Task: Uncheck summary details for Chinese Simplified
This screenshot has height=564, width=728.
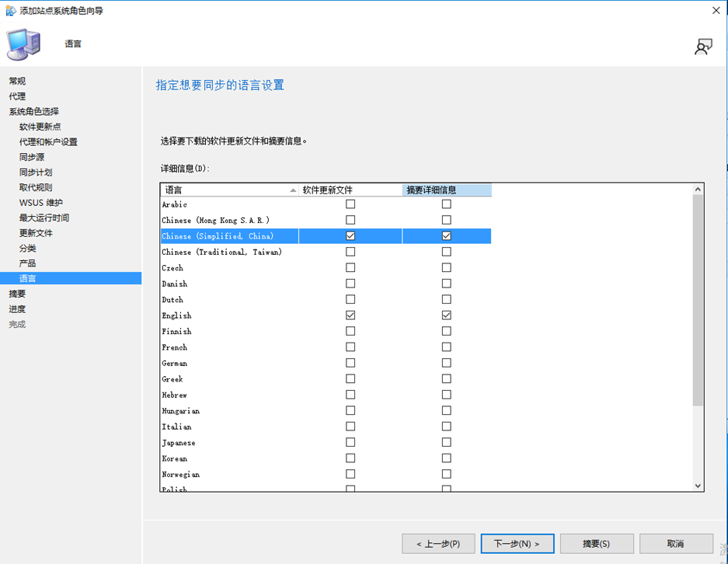Action: coord(447,236)
